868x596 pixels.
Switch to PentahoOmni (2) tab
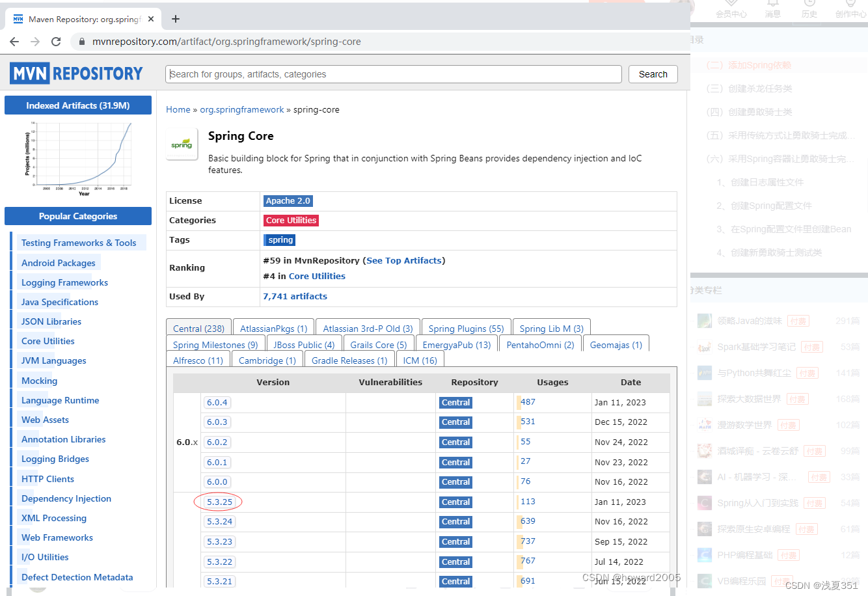point(540,345)
